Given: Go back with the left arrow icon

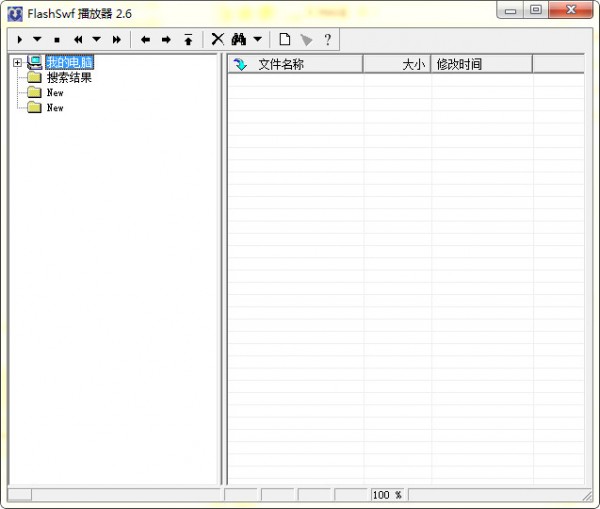Looking at the screenshot, I should click(x=145, y=39).
